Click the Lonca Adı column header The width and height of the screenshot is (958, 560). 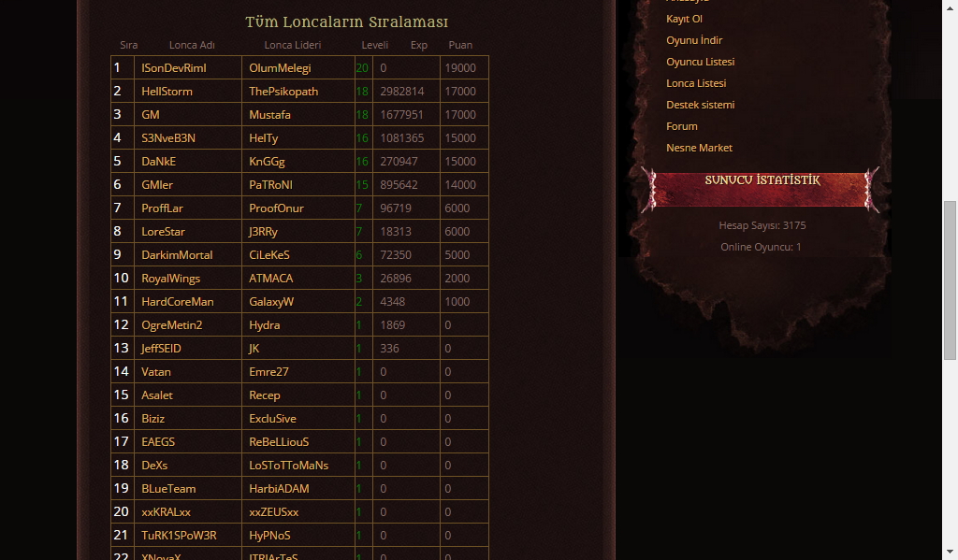coord(192,45)
